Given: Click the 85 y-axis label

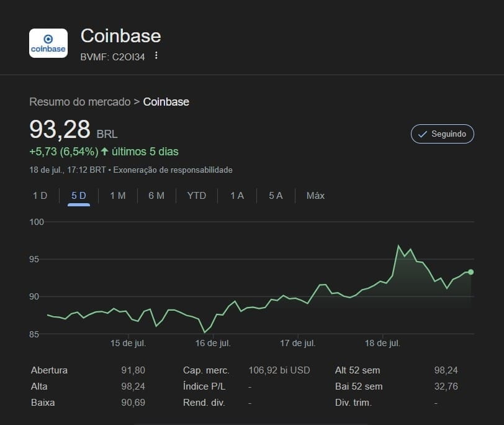Looking at the screenshot, I should coord(34,334).
